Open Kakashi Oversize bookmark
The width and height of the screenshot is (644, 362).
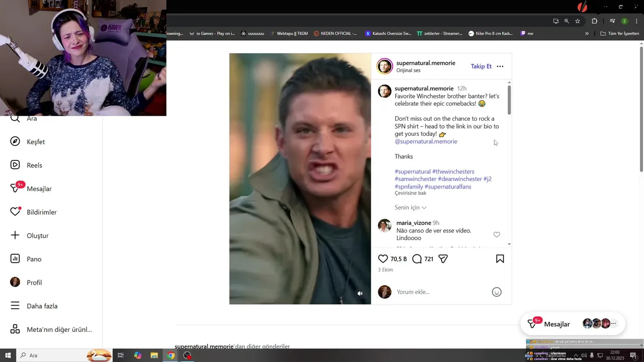click(388, 34)
